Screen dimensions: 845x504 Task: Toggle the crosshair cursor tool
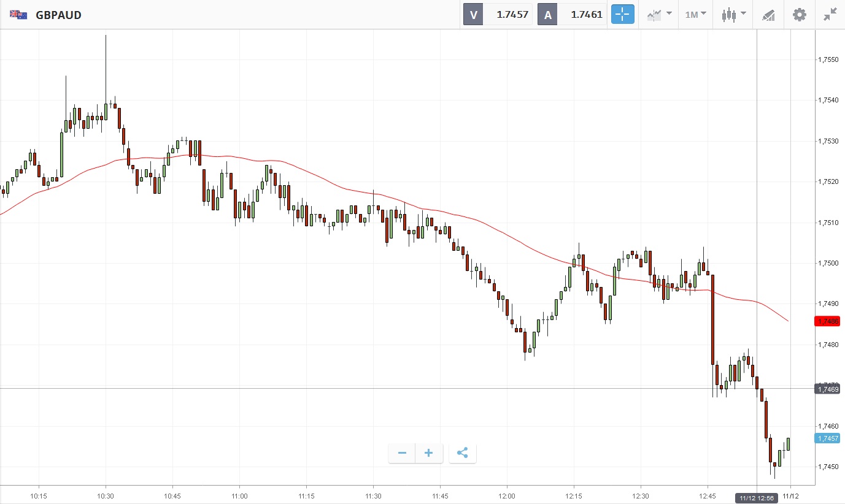click(622, 15)
